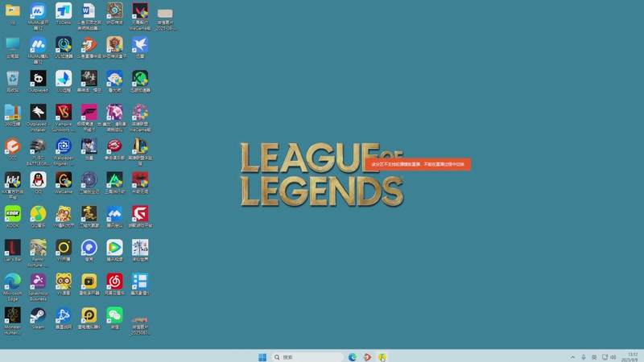Open 雷电模拟器9 emulator shortcut
This screenshot has width=644, height=362.
tap(89, 318)
